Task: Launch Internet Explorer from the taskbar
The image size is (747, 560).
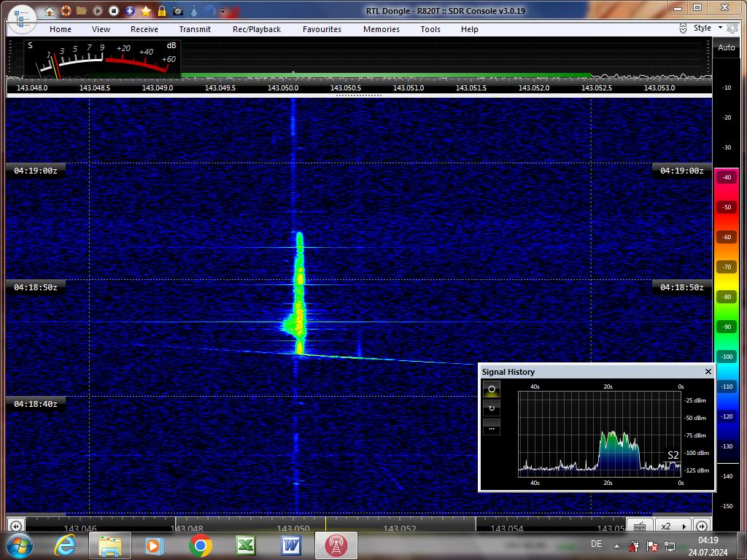Action: 65,545
